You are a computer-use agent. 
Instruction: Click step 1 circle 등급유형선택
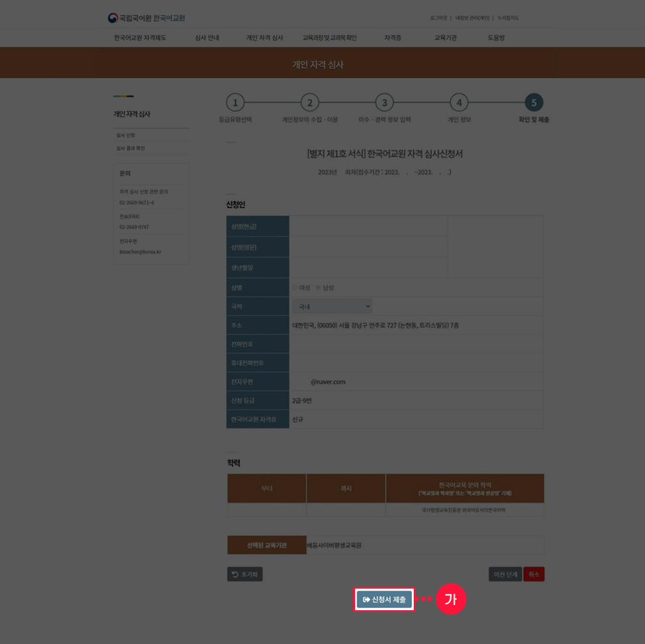point(235,103)
